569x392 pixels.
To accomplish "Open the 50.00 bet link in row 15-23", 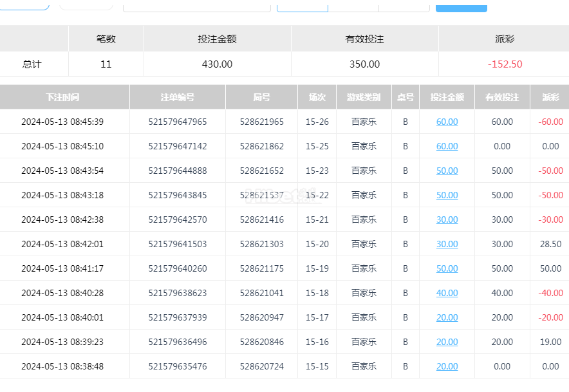I will (x=447, y=171).
